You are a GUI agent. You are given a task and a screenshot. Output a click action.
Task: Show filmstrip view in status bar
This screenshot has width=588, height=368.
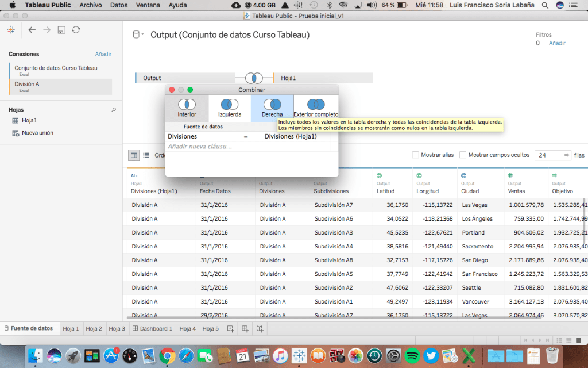(569, 340)
